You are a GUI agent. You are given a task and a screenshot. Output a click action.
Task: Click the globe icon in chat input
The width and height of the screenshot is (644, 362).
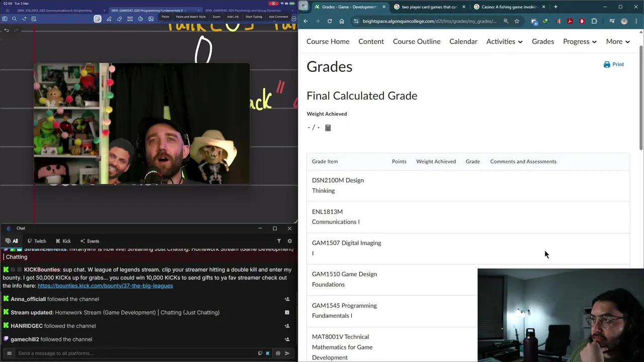(x=278, y=353)
